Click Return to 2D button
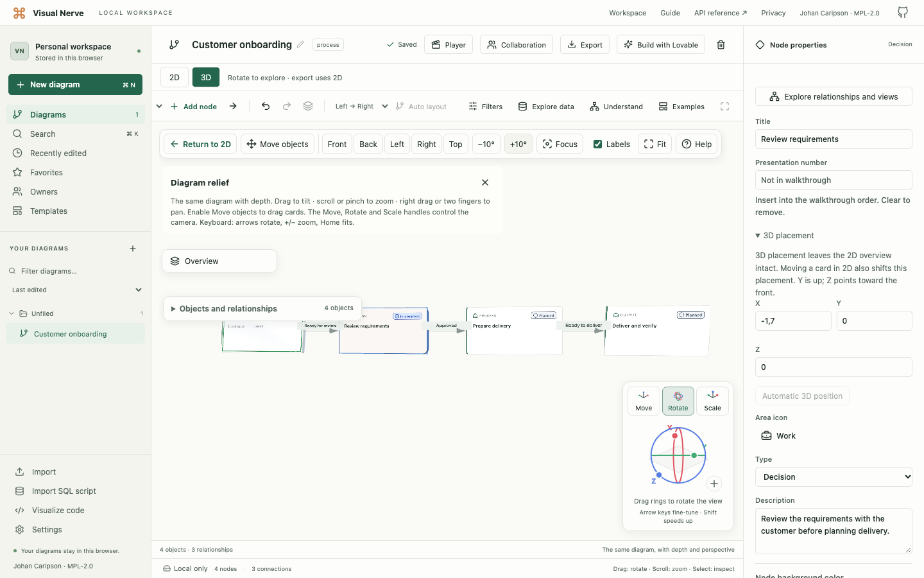Viewport: 924px width, 578px height. click(200, 144)
